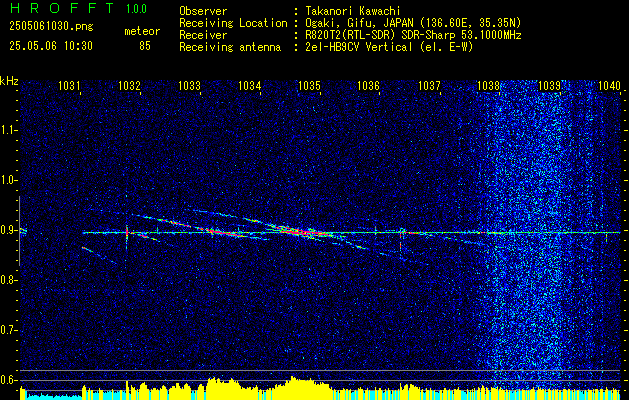The width and height of the screenshot is (629, 400).
Task: Click the 0.7 frequency axis label
Action: [8, 330]
